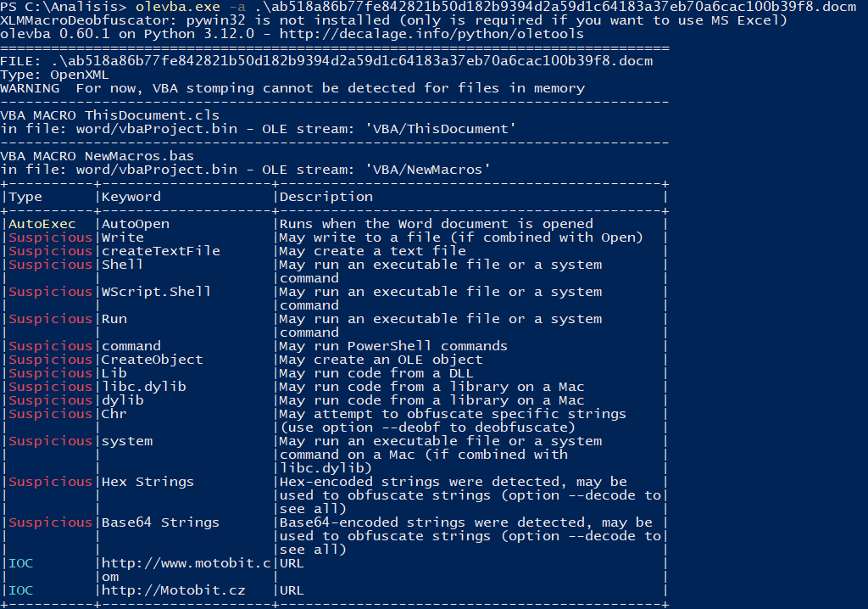Select the libc.dylib keyword
Screen dimensions: 868x609
pos(144,387)
